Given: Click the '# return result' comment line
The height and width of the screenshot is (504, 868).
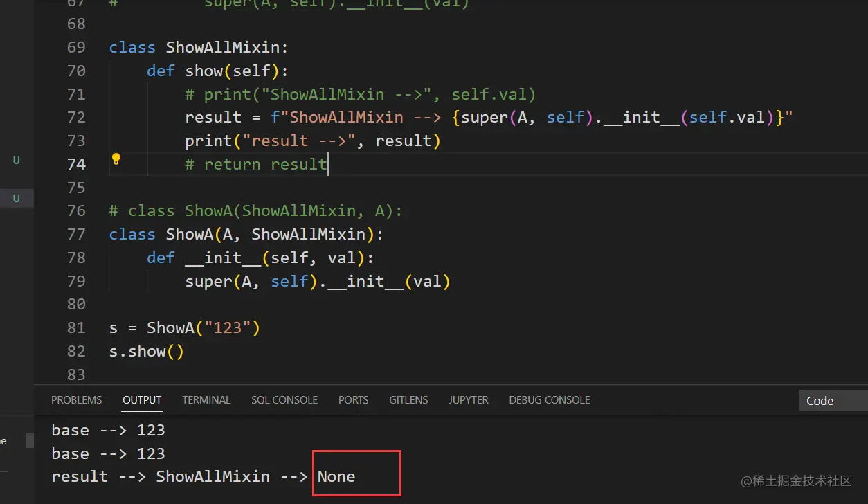Looking at the screenshot, I should [x=255, y=165].
